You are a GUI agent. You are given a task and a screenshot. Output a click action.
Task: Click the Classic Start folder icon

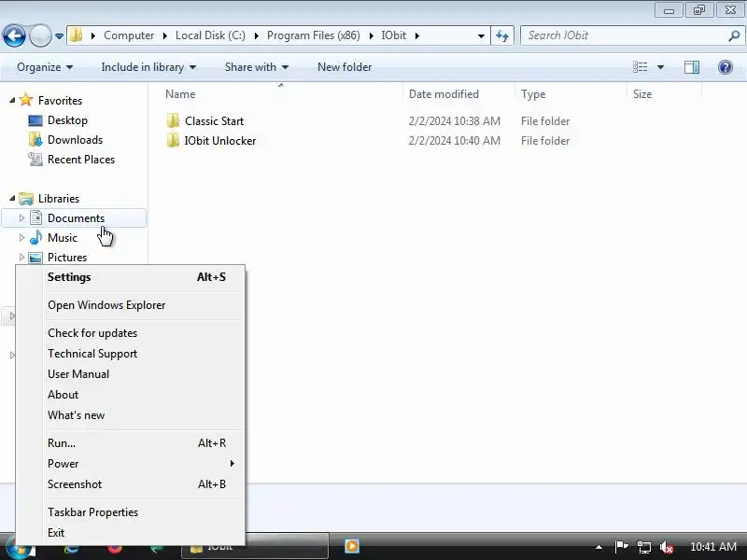[x=173, y=120]
